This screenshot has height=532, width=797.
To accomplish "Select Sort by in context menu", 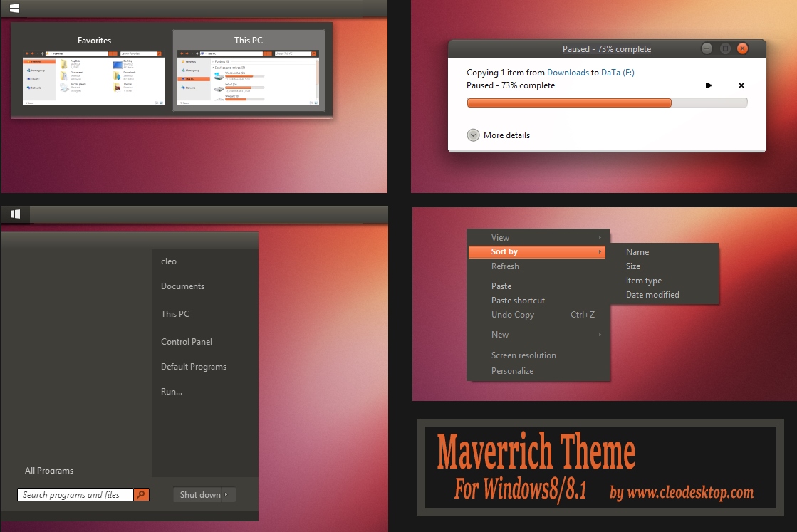I will pos(537,251).
